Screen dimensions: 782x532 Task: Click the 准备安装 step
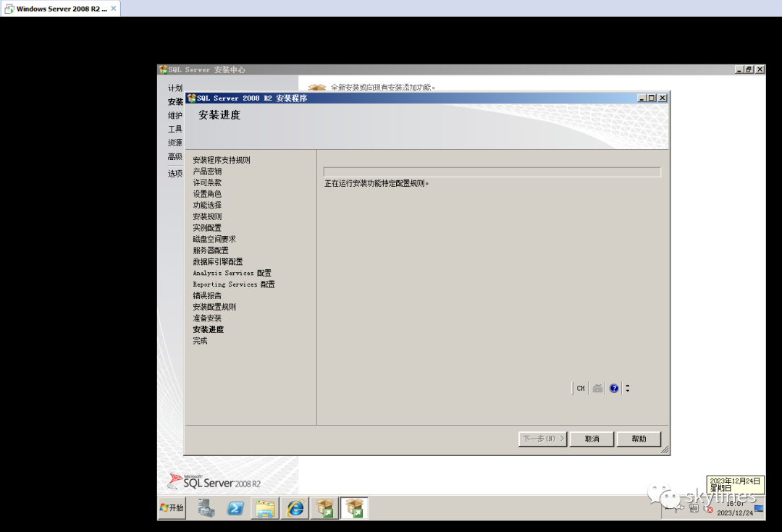(207, 318)
